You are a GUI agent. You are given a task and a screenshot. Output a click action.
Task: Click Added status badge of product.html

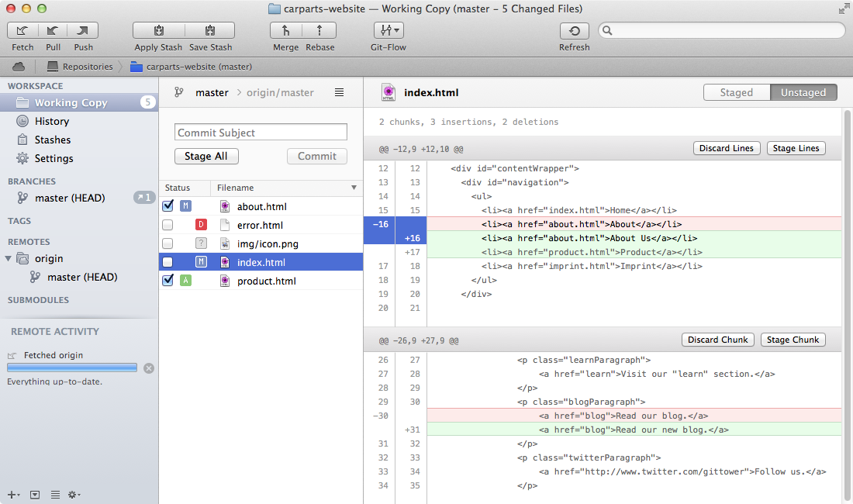(x=185, y=281)
